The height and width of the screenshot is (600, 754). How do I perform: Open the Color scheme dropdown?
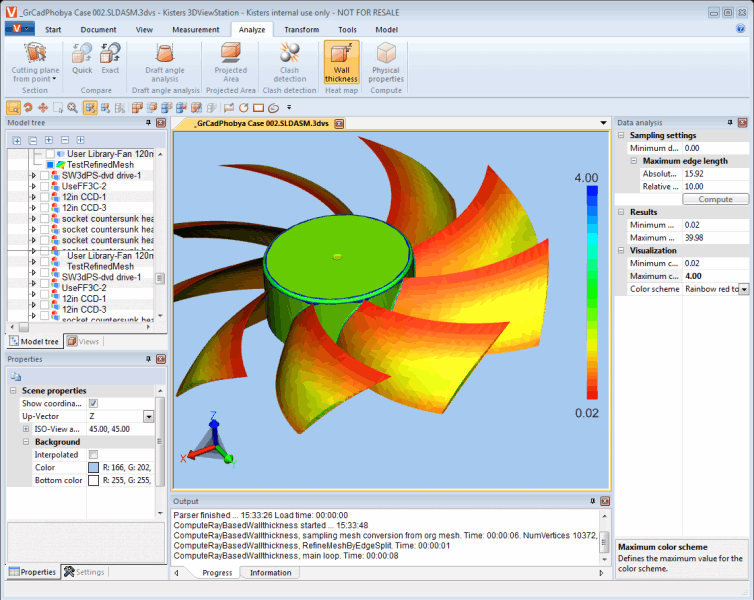(743, 289)
